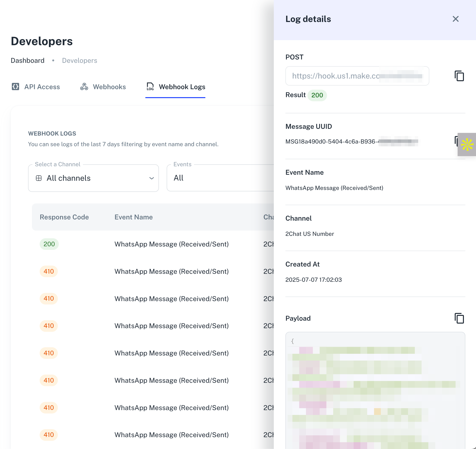Image resolution: width=476 pixels, height=449 pixels.
Task: Click inside the Payload JSON box
Action: [x=375, y=390]
